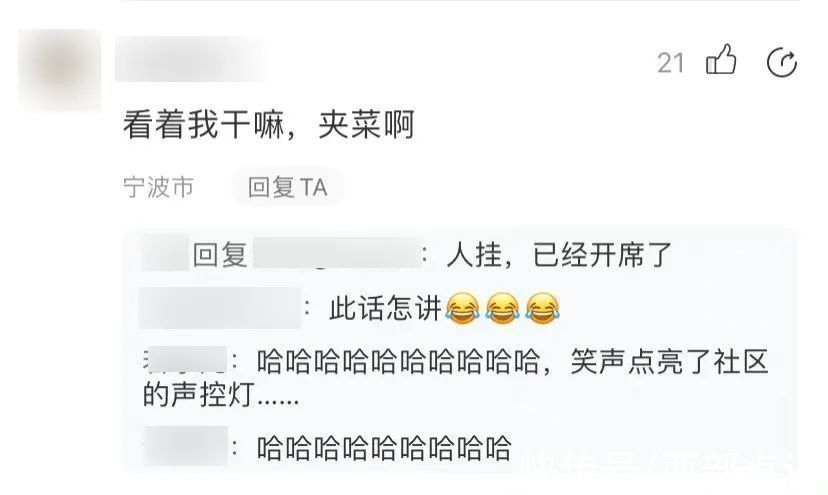Screen dimensions: 828x495
Task: Open the blurred username of the last reply
Action: pyautogui.click(x=185, y=446)
